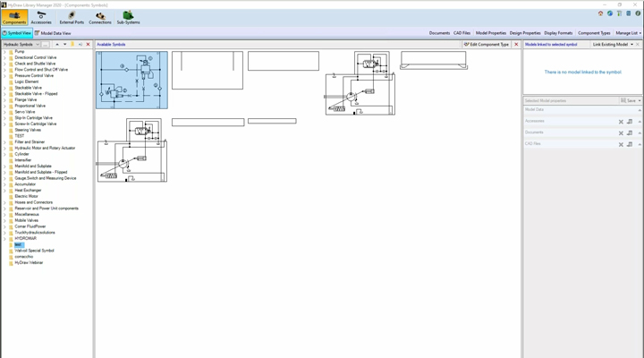Viewport: 644px width, 358px height.
Task: Collapse the Documents section chevron
Action: tap(640, 133)
